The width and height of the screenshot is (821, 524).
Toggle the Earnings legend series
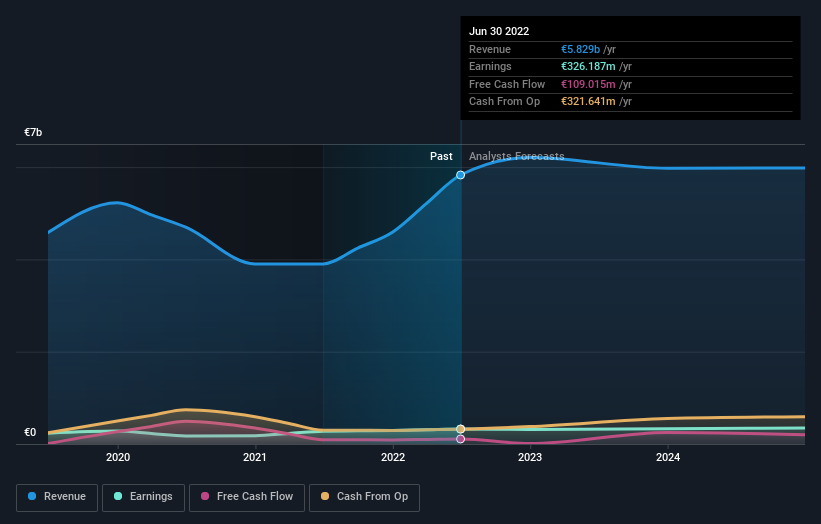(x=143, y=497)
